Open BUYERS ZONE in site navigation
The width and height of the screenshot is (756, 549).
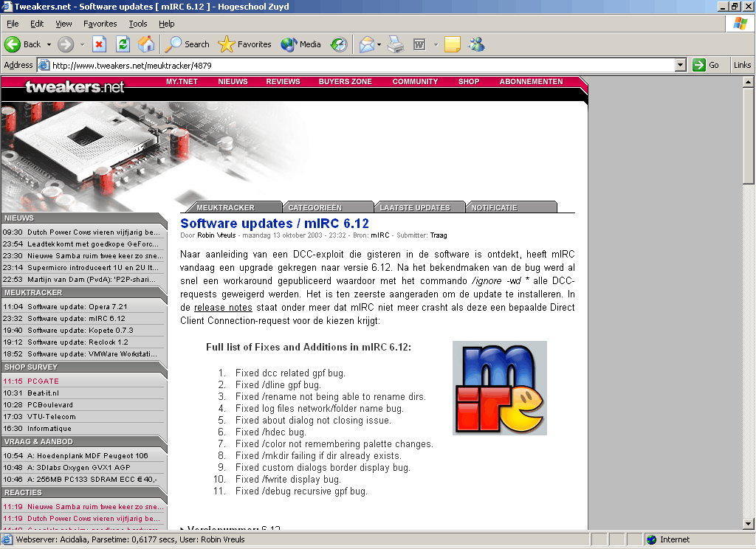[x=346, y=81]
